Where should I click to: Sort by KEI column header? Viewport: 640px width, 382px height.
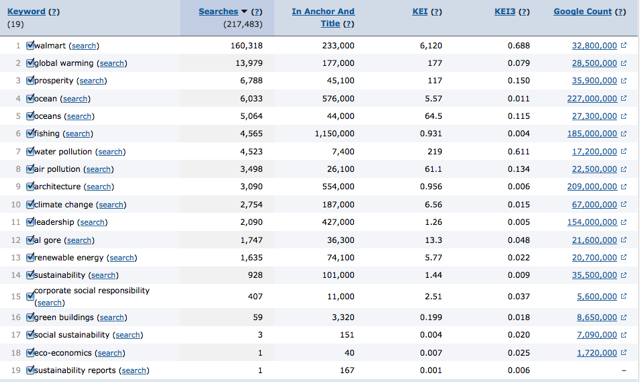click(420, 11)
